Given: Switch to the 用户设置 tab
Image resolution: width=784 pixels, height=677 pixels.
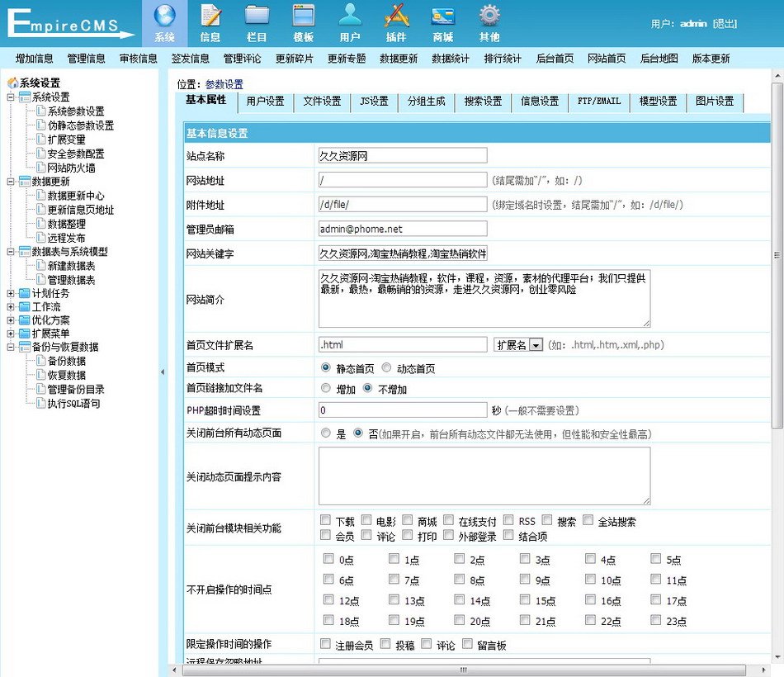Looking at the screenshot, I should click(x=265, y=102).
